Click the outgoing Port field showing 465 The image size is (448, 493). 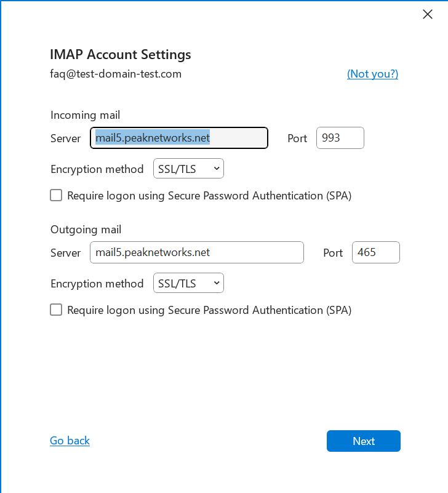pyautogui.click(x=375, y=252)
